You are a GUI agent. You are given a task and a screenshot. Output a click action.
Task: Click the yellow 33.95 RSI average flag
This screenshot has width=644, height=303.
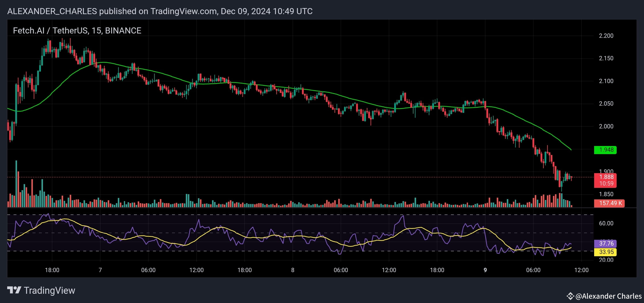tap(605, 252)
